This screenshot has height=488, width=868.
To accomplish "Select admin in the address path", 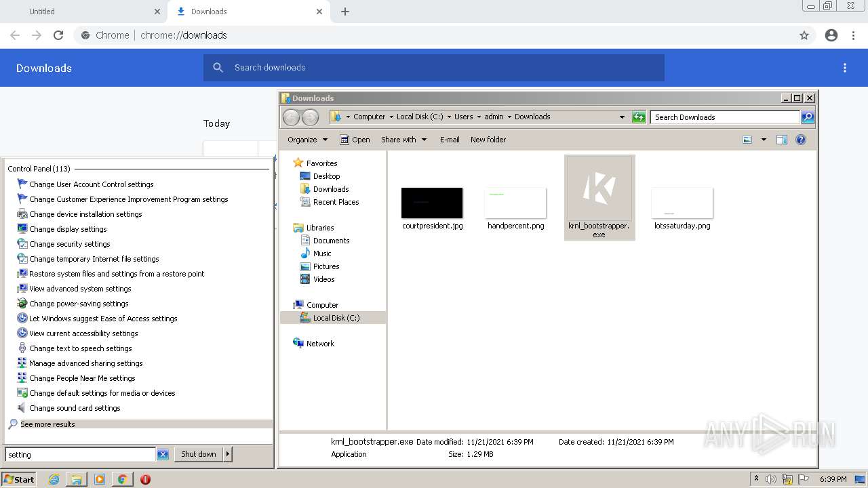I will click(x=494, y=117).
